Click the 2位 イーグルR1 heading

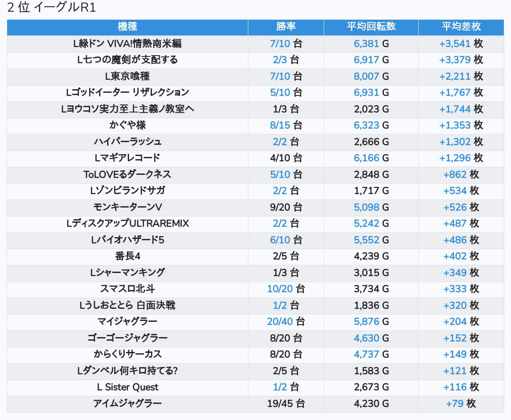pyautogui.click(x=52, y=8)
